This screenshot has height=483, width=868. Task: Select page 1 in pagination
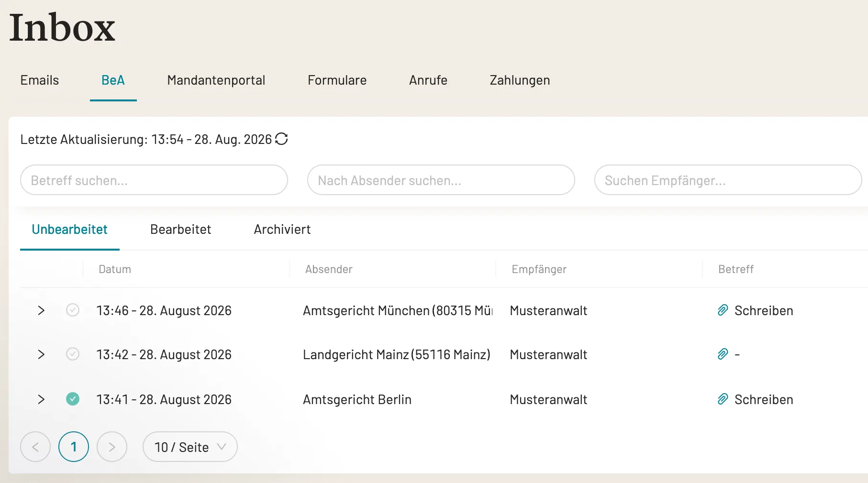[x=74, y=447]
